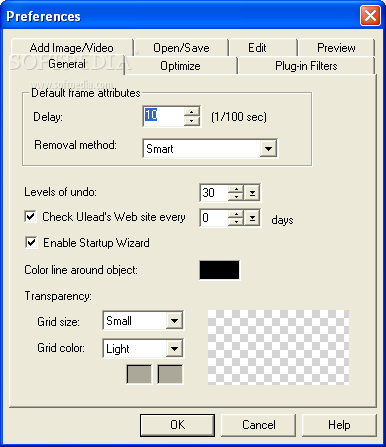Click the first custom grid color swatch
Image resolution: width=386 pixels, height=447 pixels.
139,374
